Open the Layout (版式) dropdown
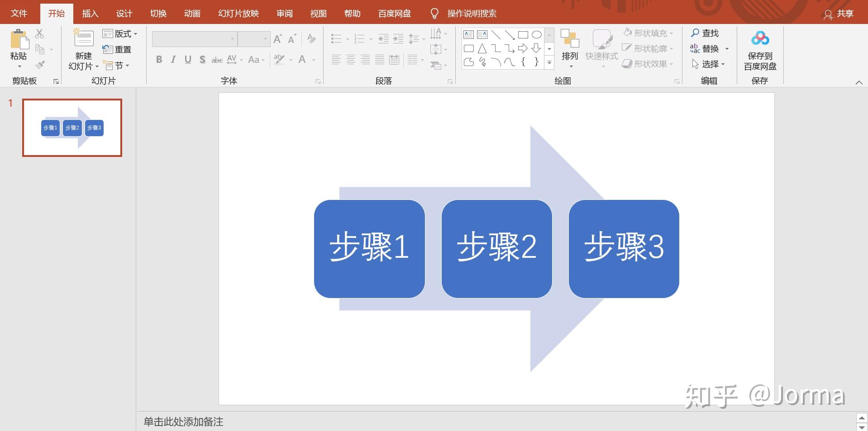868x431 pixels. pyautogui.click(x=120, y=34)
